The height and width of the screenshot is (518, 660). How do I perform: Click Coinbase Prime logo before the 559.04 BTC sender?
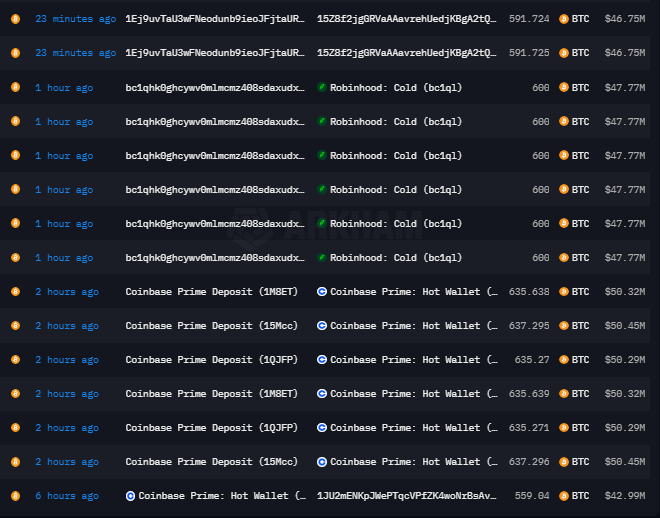click(x=130, y=496)
